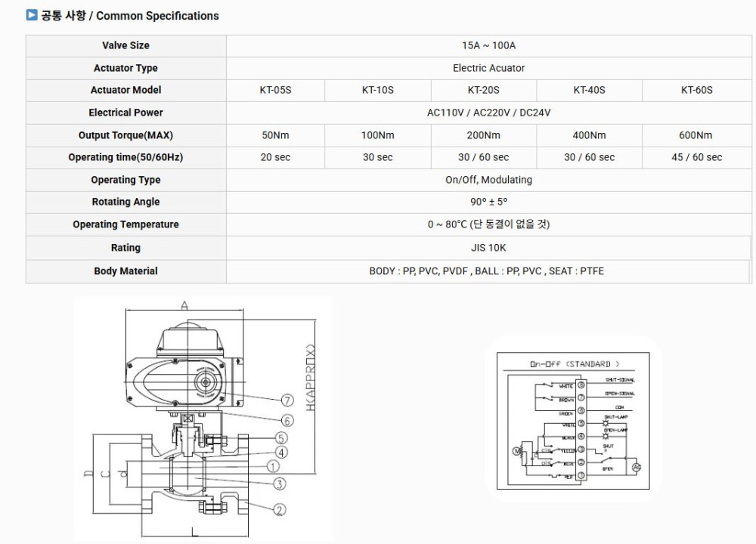Click callout number 7 on valve drawing

[287, 400]
